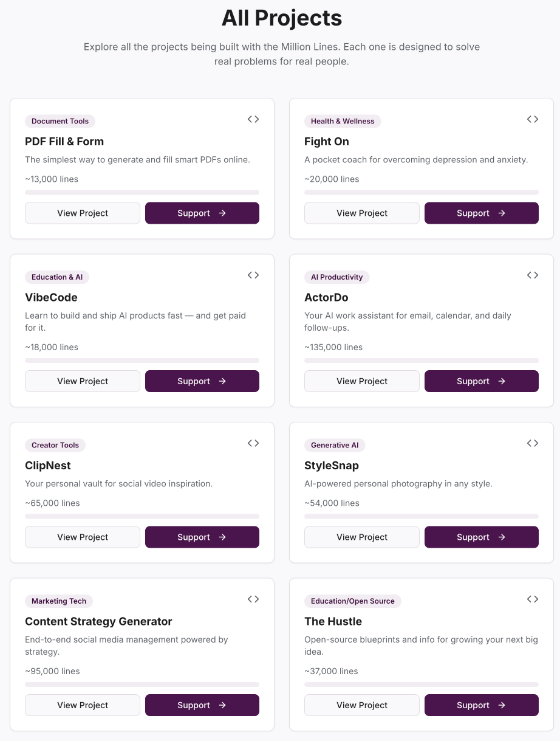
Task: Click the code brackets icon on Fight On card
Action: click(x=533, y=119)
